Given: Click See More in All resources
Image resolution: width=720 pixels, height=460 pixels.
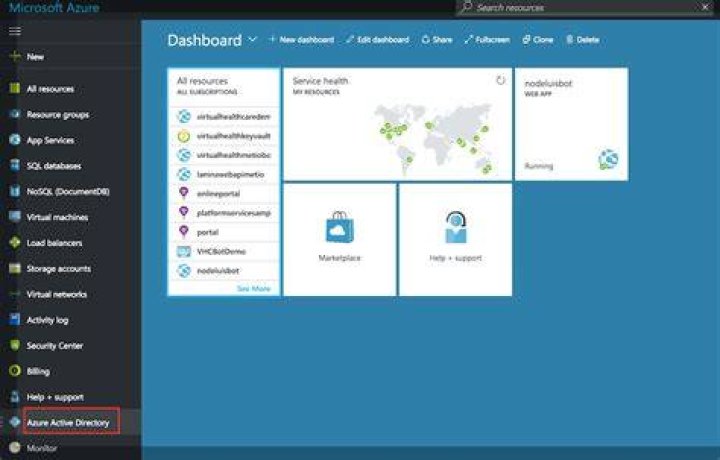Looking at the screenshot, I should click(253, 289).
